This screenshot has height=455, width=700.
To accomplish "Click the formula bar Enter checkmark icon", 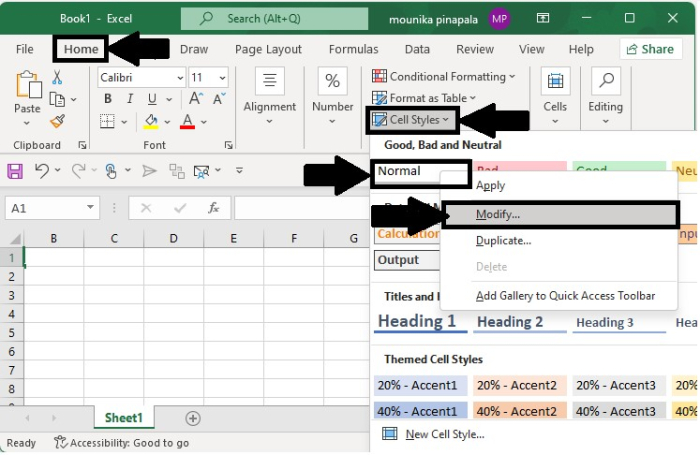I will [x=180, y=208].
